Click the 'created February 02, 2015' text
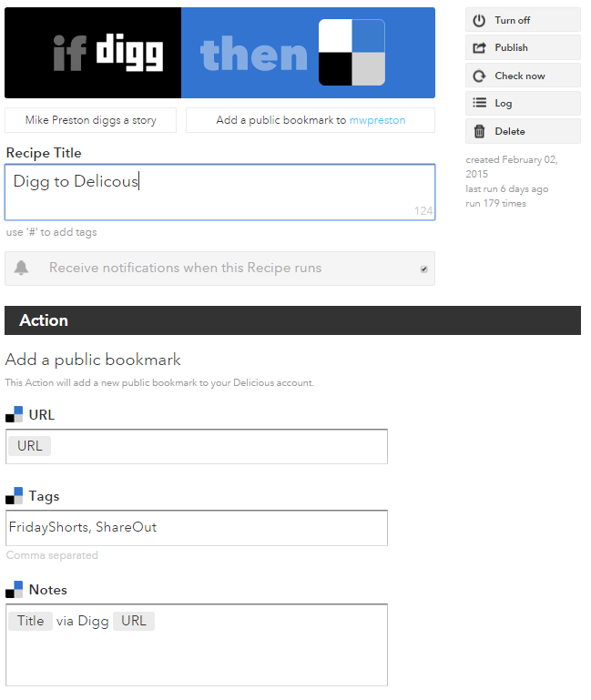The image size is (591, 700). tap(512, 167)
